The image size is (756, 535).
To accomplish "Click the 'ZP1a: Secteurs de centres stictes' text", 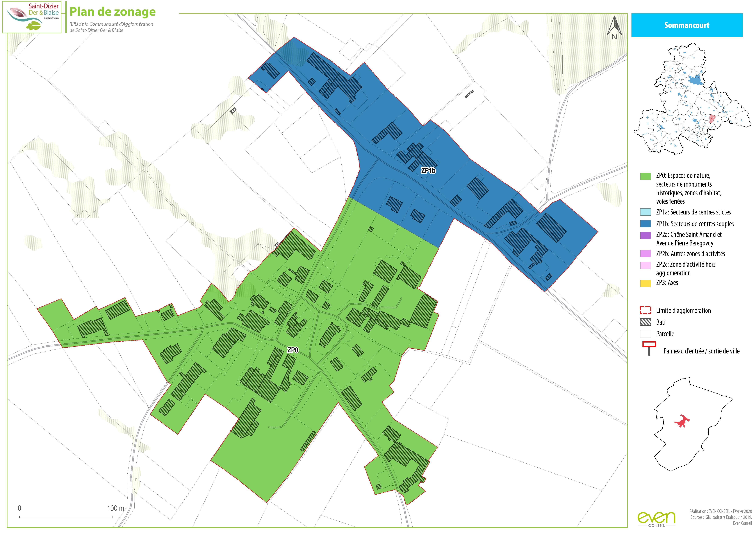I will [694, 212].
